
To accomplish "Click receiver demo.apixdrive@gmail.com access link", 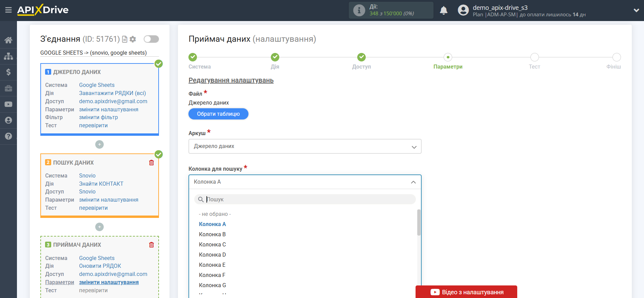I will click(113, 274).
